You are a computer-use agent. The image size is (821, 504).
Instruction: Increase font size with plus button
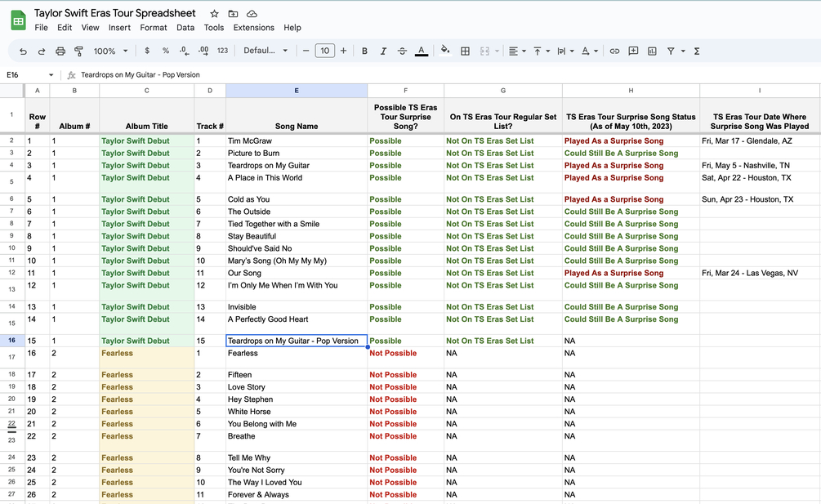pyautogui.click(x=344, y=51)
